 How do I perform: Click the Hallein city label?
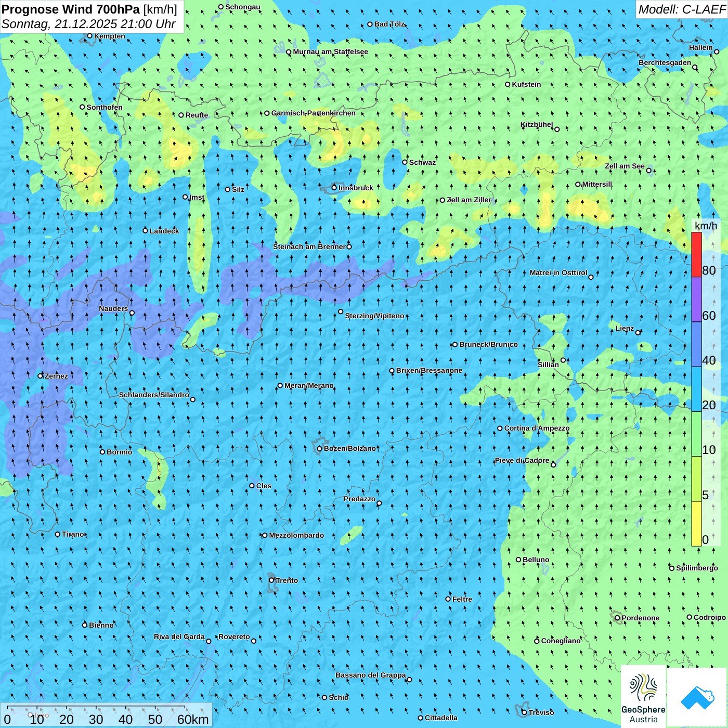point(700,47)
